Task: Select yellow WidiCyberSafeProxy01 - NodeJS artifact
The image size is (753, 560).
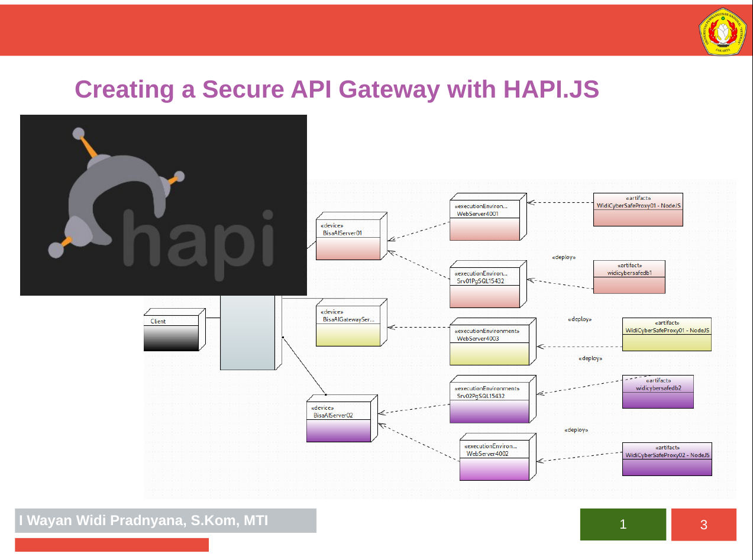Action: (667, 335)
